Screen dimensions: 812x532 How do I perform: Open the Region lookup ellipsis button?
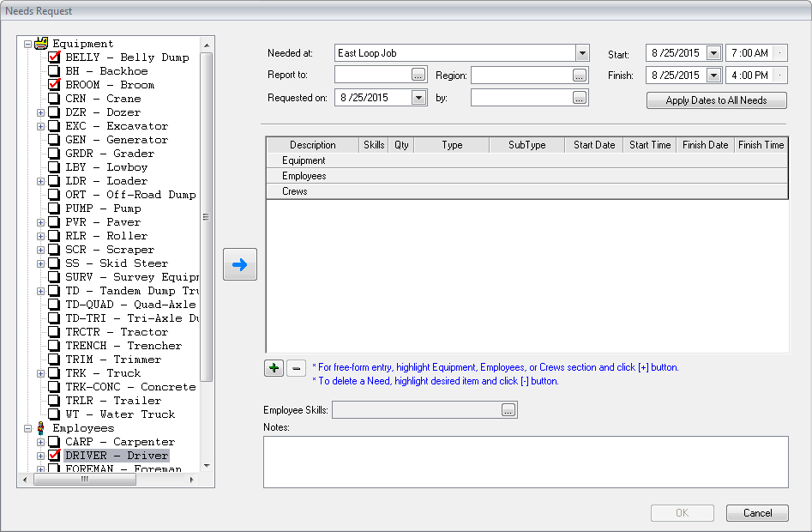tap(580, 76)
